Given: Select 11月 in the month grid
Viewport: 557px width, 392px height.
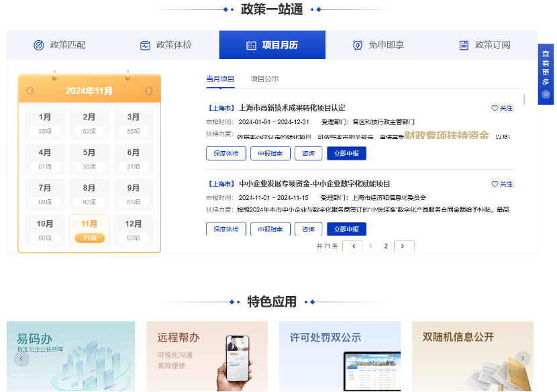Looking at the screenshot, I should [89, 230].
